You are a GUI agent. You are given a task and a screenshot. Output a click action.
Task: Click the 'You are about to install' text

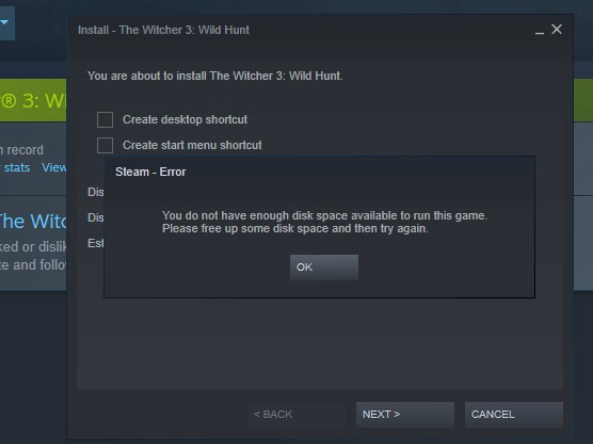(215, 76)
